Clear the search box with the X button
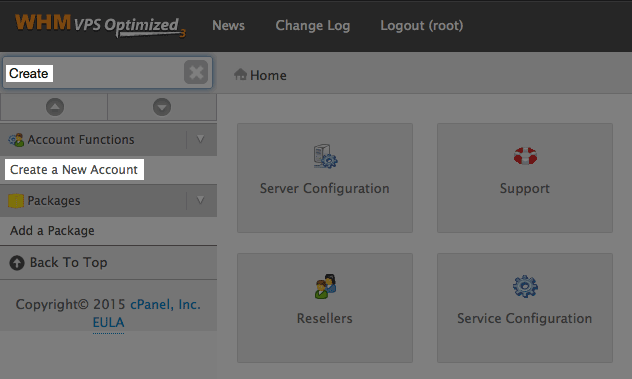The width and height of the screenshot is (632, 379). (196, 72)
